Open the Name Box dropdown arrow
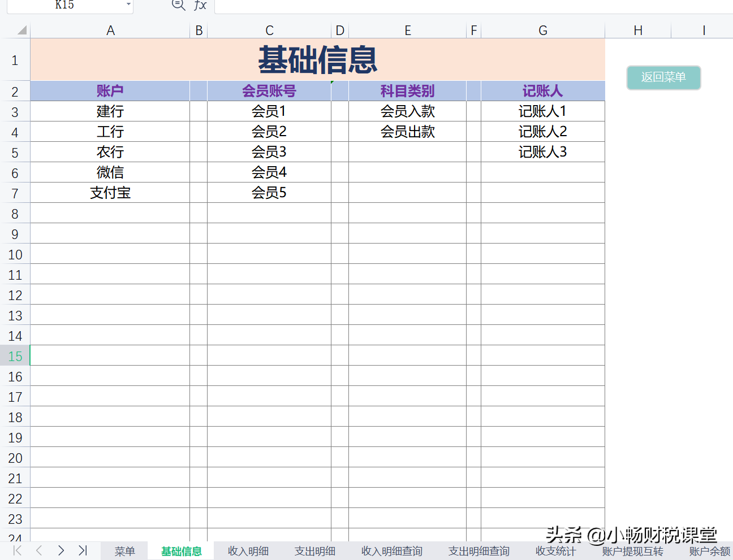 coord(128,6)
